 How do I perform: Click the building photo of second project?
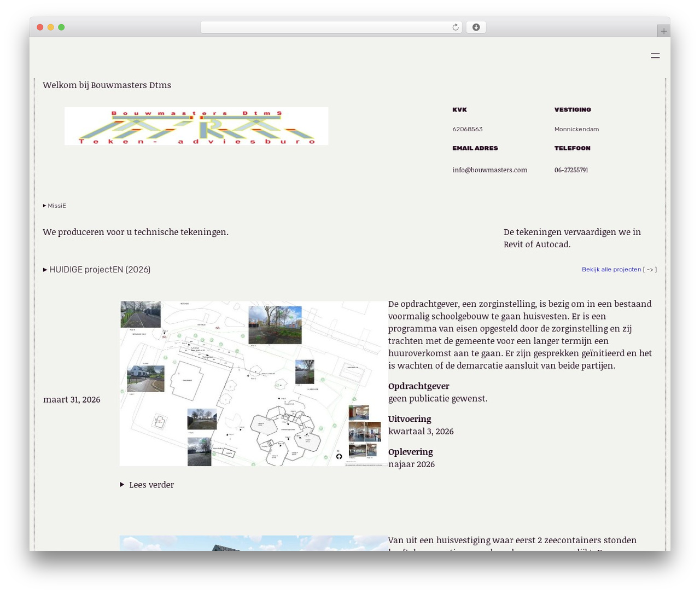point(254,543)
